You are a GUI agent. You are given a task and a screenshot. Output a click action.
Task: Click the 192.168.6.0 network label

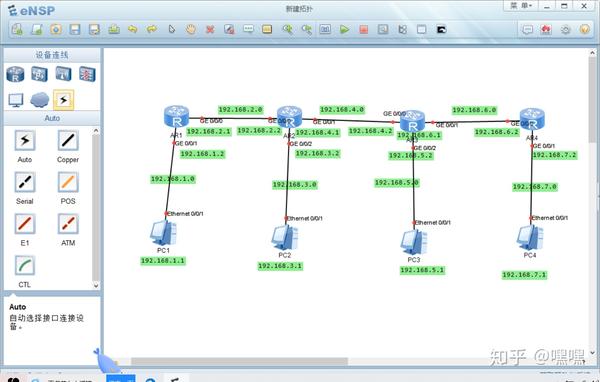pyautogui.click(x=474, y=110)
